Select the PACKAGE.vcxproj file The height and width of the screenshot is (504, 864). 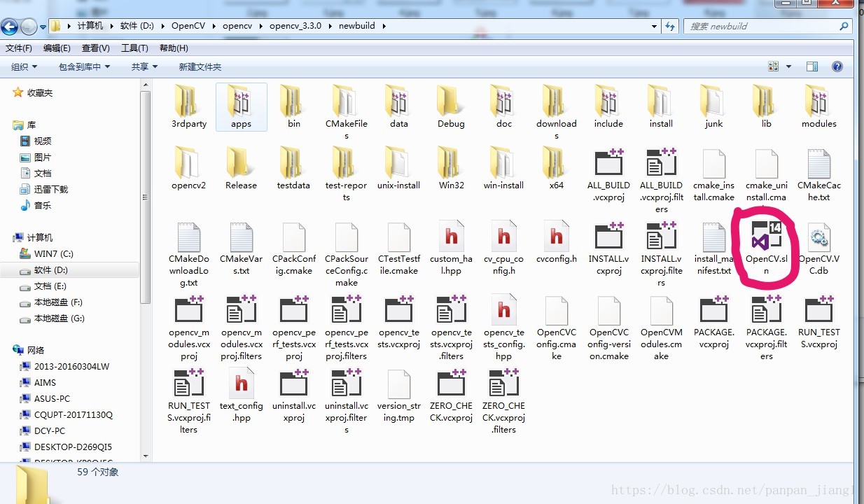tap(714, 323)
